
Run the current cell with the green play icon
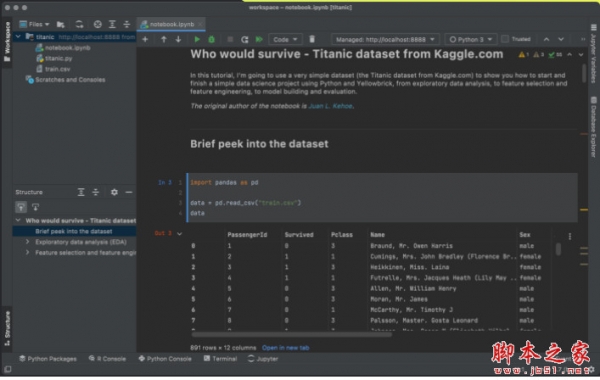click(197, 39)
